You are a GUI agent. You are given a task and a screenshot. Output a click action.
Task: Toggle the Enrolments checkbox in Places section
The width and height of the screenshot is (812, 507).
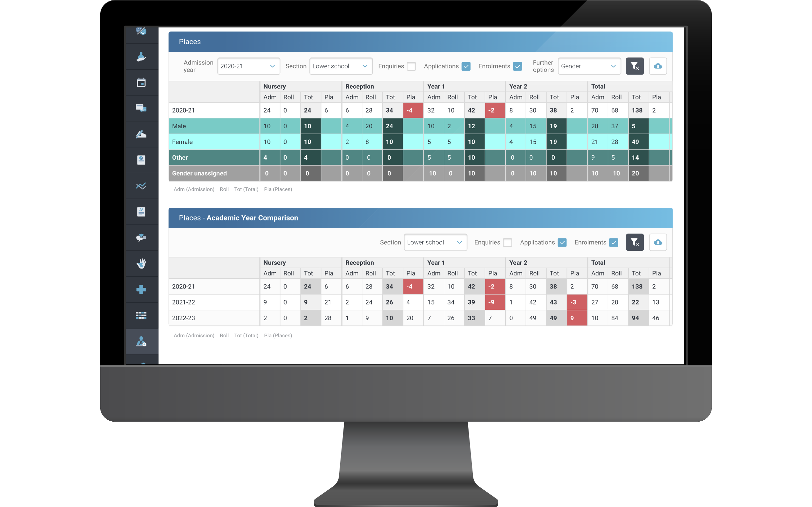click(517, 66)
